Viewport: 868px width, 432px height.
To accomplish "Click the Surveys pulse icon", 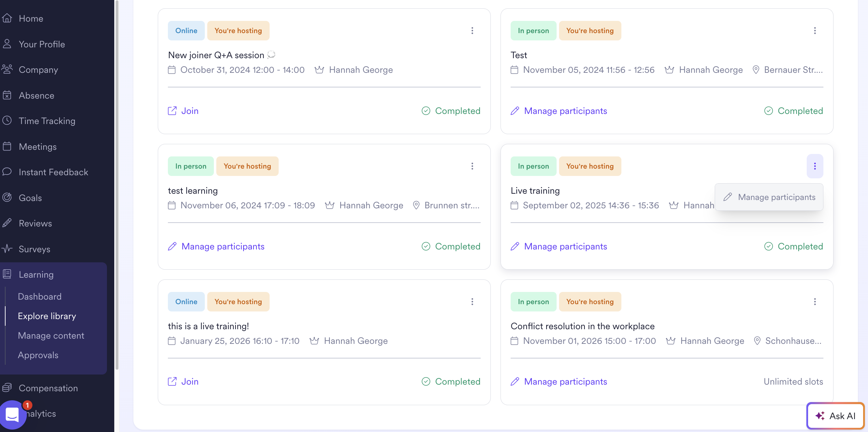I will click(7, 249).
